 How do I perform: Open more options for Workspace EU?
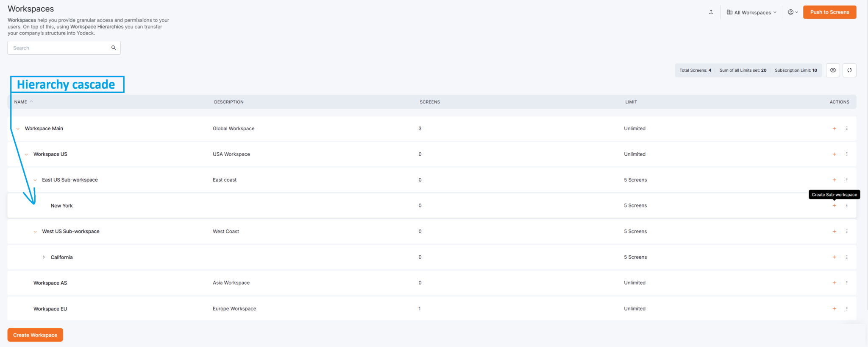pyautogui.click(x=847, y=309)
